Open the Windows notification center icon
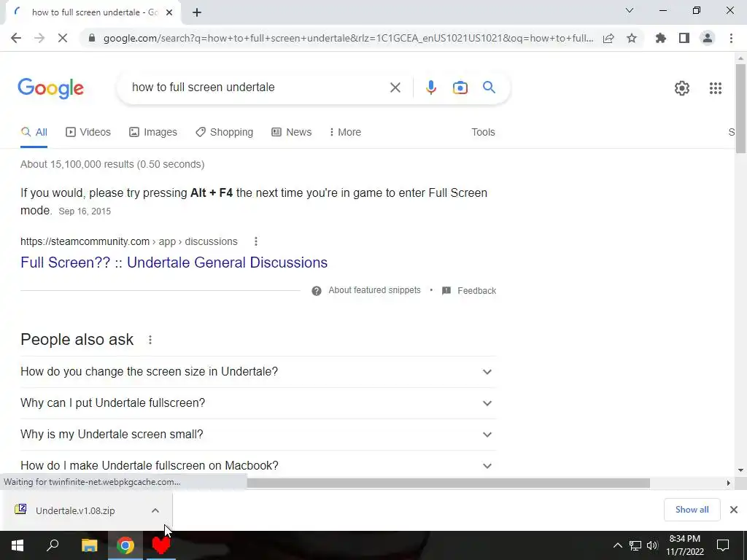Screen dimensions: 747x560 (723, 545)
